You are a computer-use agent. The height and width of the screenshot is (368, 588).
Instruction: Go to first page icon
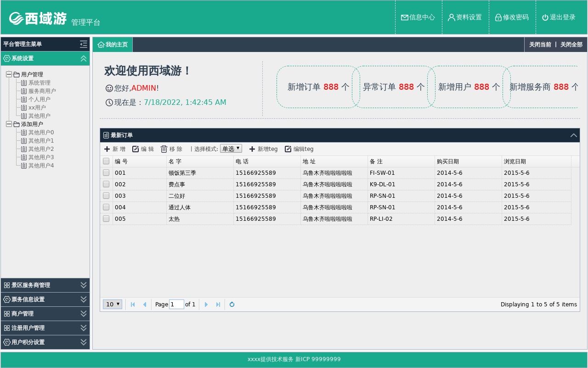pos(133,305)
